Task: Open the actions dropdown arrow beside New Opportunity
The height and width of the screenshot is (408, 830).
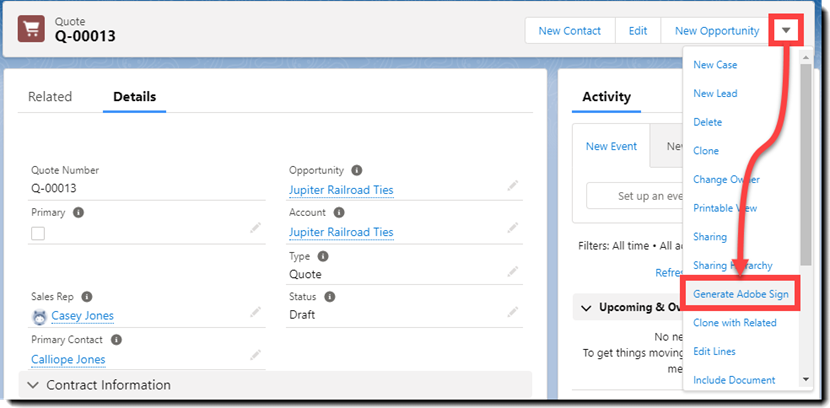Action: 786,31
